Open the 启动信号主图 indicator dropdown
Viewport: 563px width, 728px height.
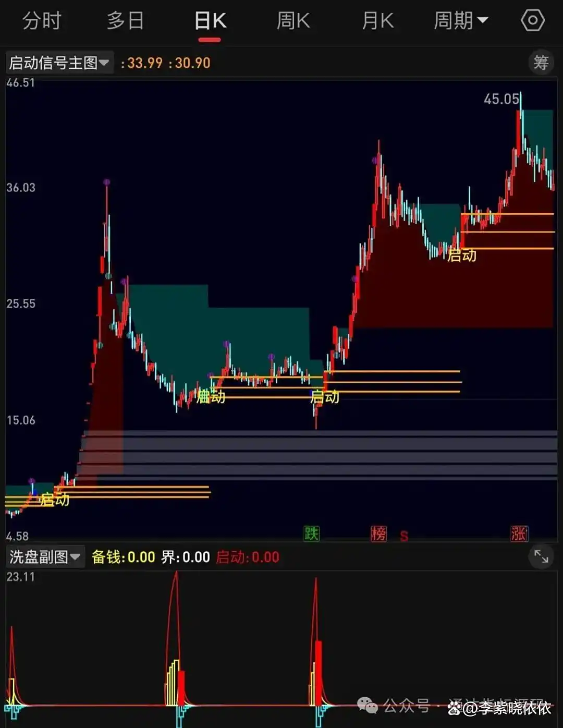[x=59, y=63]
